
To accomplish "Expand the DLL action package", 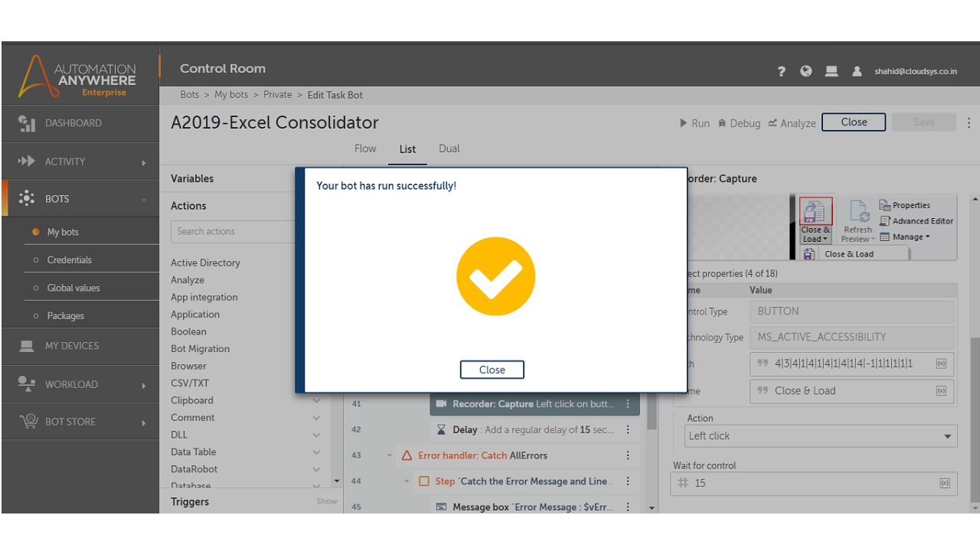I will (x=316, y=435).
